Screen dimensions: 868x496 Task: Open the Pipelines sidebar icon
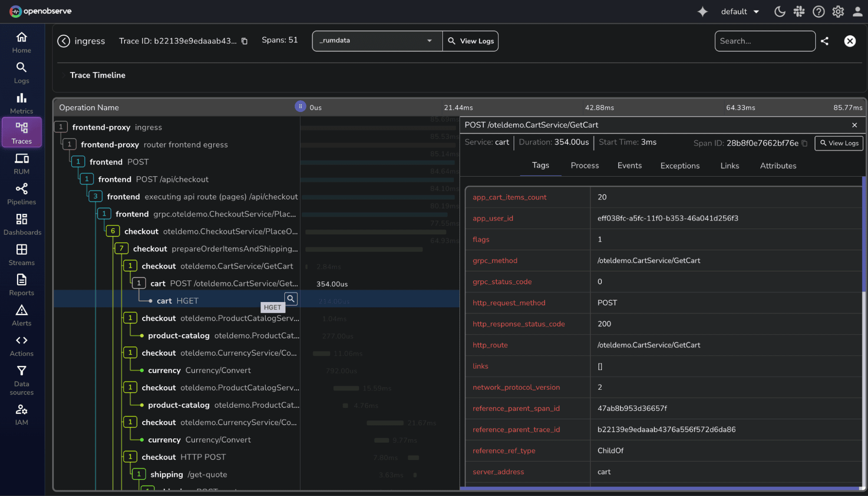pyautogui.click(x=21, y=194)
